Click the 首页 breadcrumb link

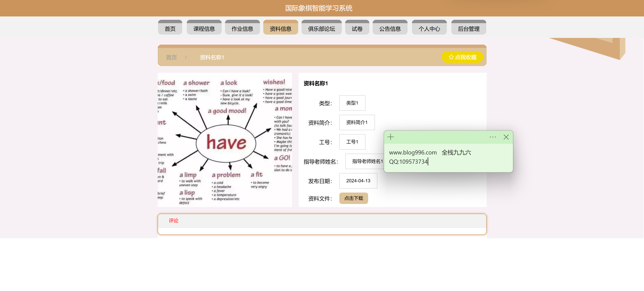point(171,58)
